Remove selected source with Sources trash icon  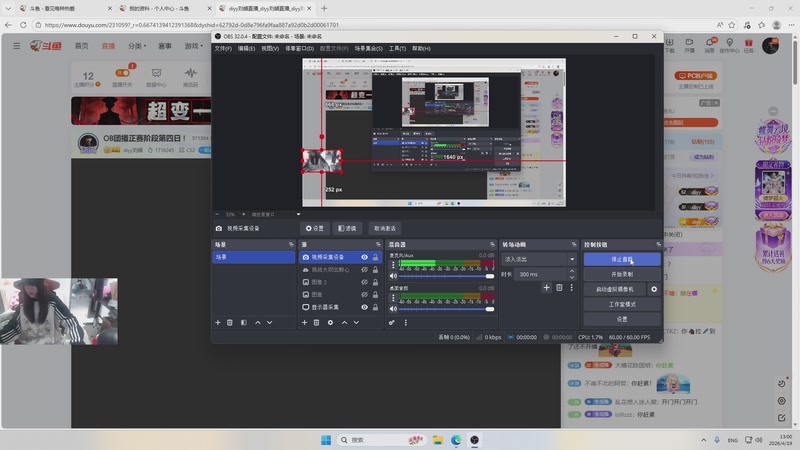pyautogui.click(x=316, y=322)
